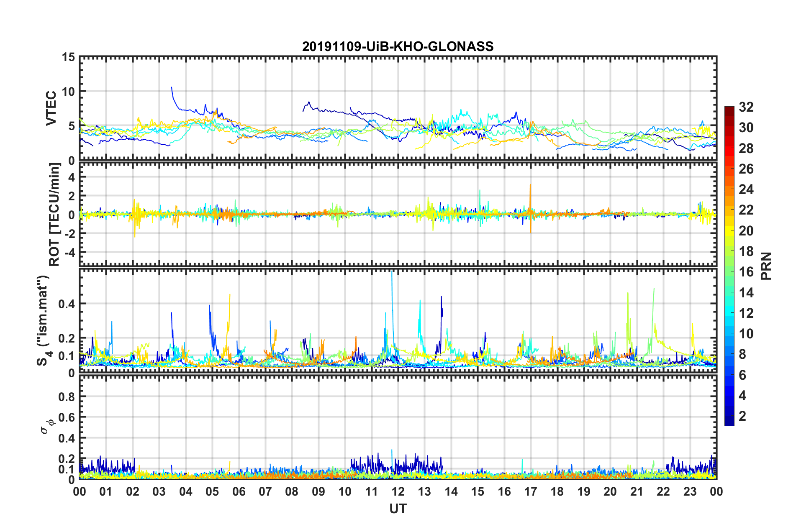Click UT axis hour label 21
The width and height of the screenshot is (796, 532).
pos(637,491)
